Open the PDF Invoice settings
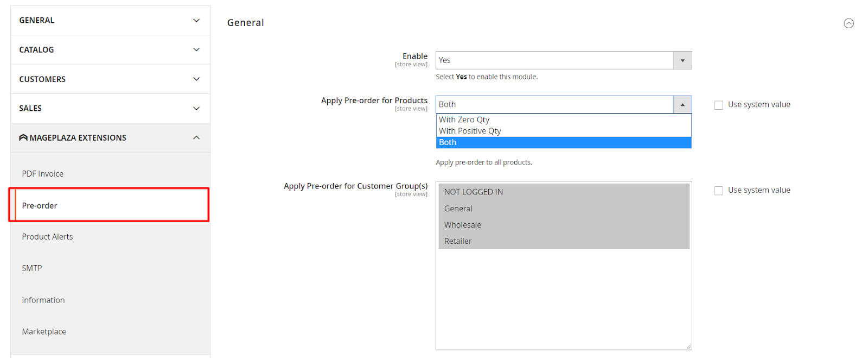The height and width of the screenshot is (358, 868). [43, 174]
